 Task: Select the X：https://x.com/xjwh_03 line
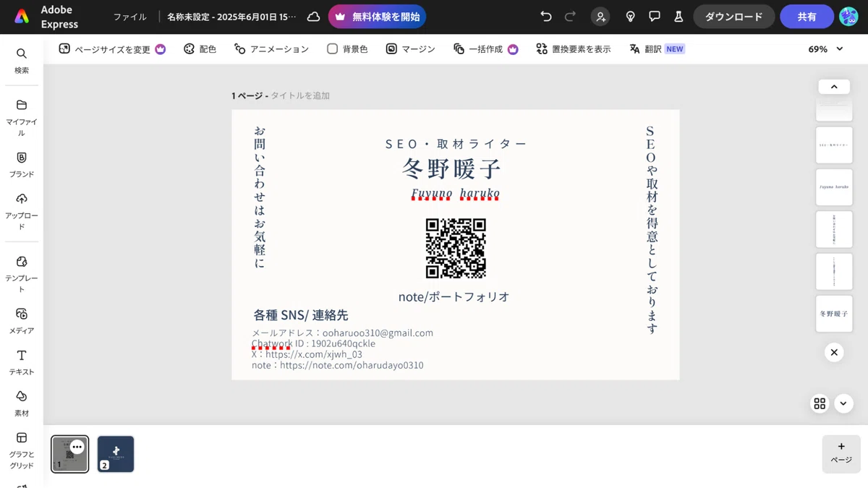click(x=307, y=354)
